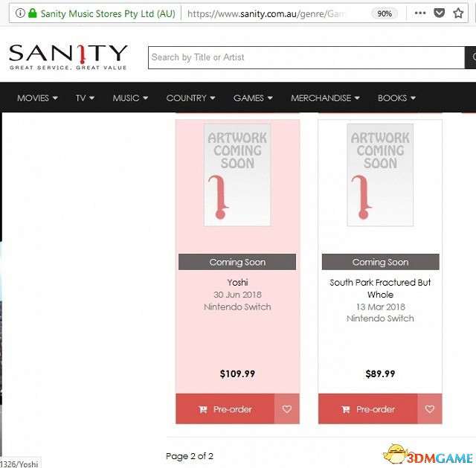Screen dimensions: 476x468
Task: Save page to Pocket icon
Action: click(x=439, y=13)
